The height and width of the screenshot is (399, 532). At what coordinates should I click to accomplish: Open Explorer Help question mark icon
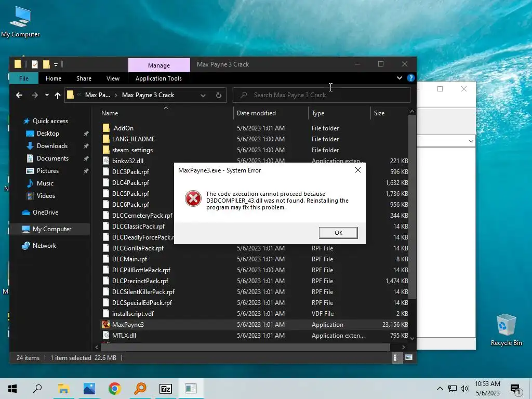(x=410, y=78)
